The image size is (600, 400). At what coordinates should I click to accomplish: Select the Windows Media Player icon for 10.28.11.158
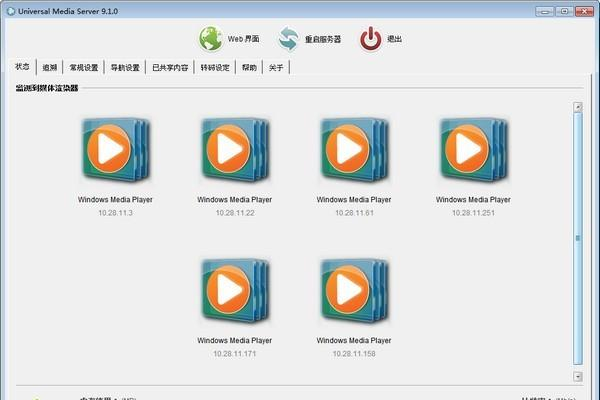pos(354,291)
